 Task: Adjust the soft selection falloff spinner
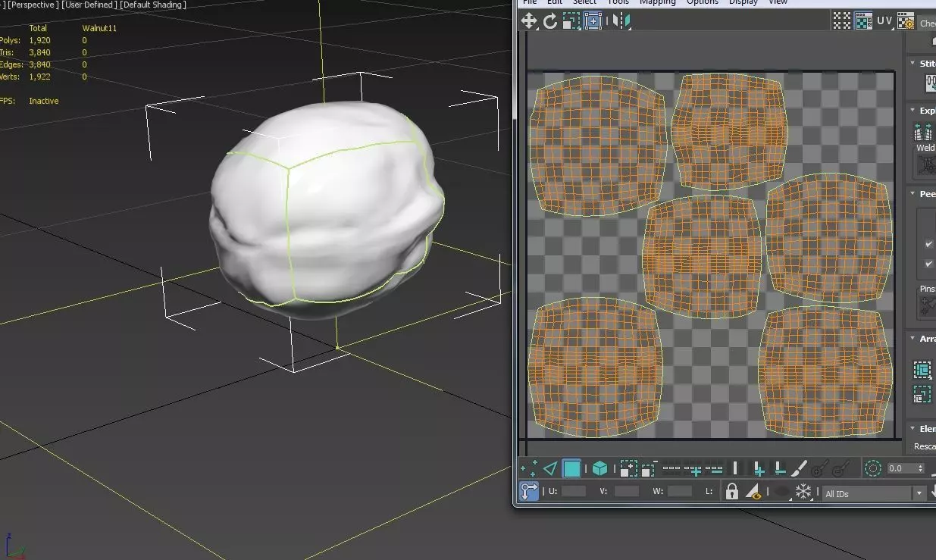922,468
